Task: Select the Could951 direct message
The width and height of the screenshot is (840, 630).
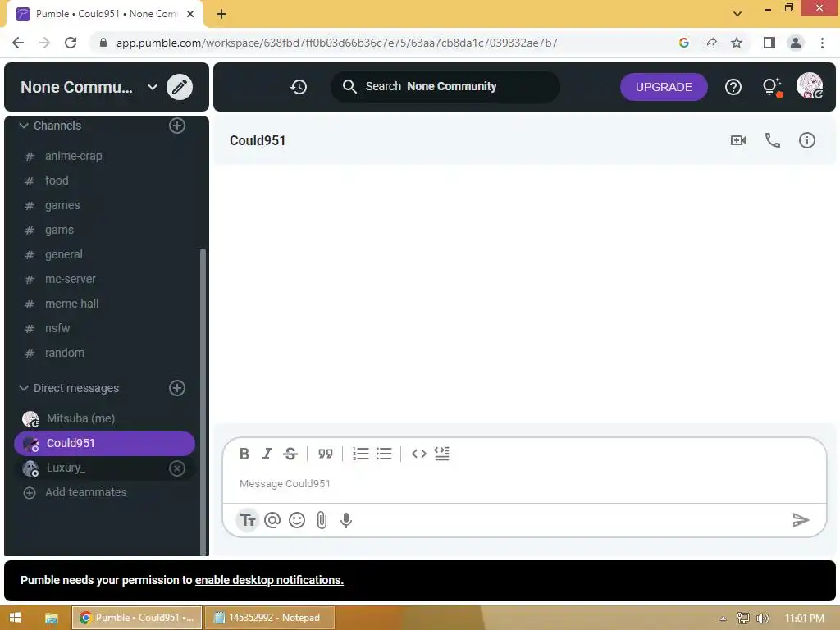Action: coord(104,444)
